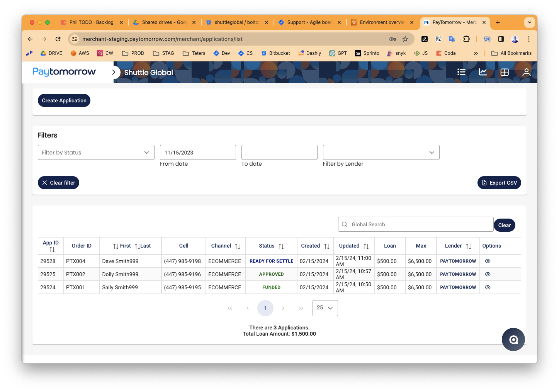Bookmark this page with the star icon

[x=405, y=39]
